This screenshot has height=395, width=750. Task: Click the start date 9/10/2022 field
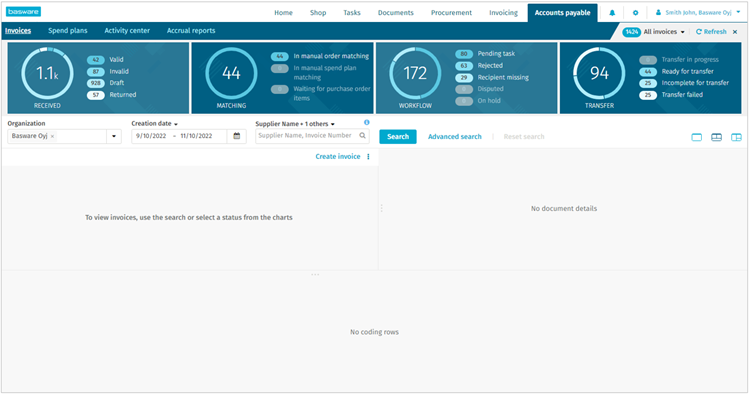[151, 136]
